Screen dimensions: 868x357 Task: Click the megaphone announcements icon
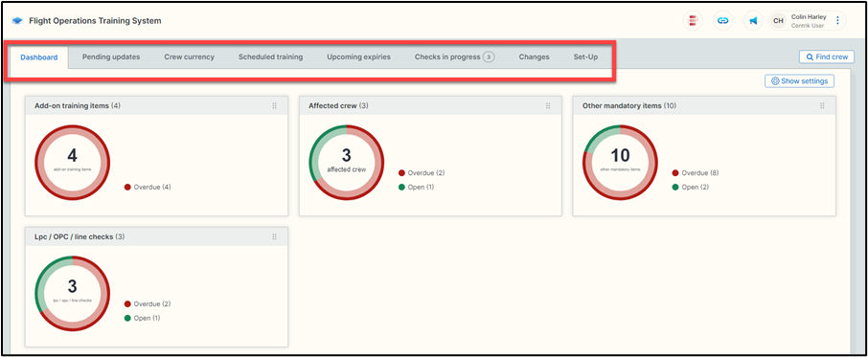coord(753,21)
